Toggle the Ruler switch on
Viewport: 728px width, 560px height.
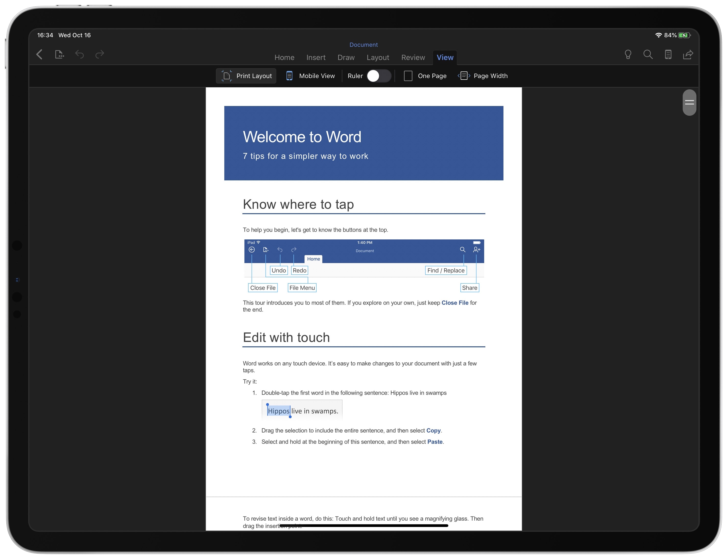(379, 76)
